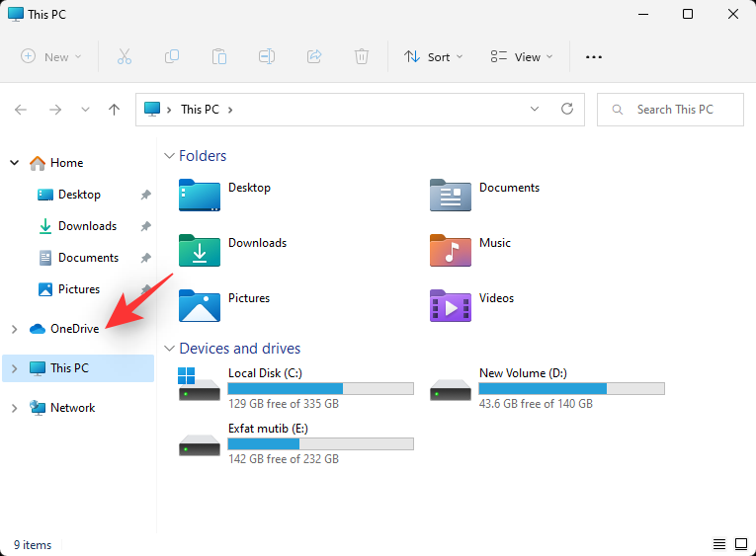Switch to the details view layout

(x=718, y=544)
